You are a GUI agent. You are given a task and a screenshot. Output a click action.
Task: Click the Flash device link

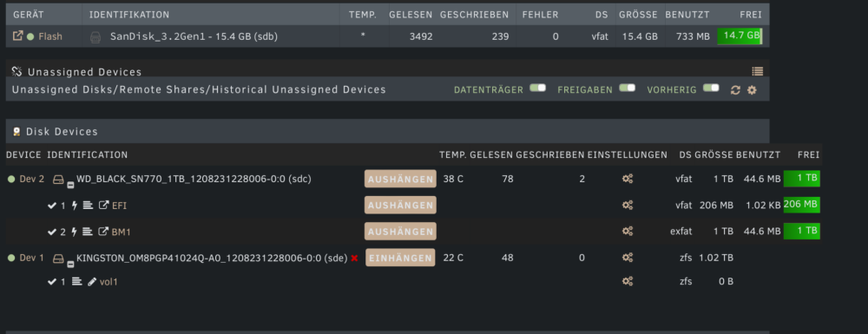[49, 36]
